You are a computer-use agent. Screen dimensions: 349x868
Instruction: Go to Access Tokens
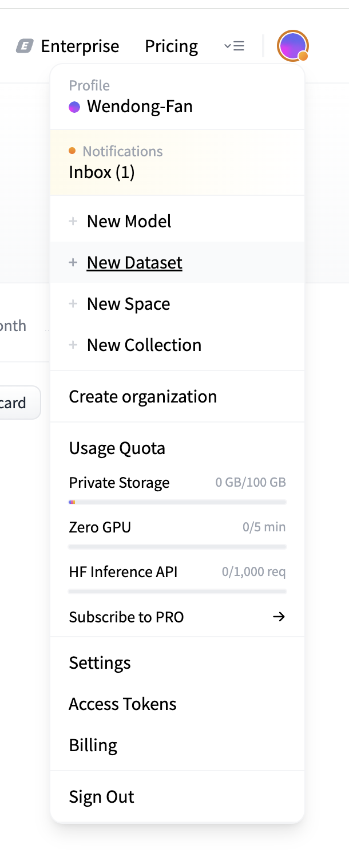point(123,704)
